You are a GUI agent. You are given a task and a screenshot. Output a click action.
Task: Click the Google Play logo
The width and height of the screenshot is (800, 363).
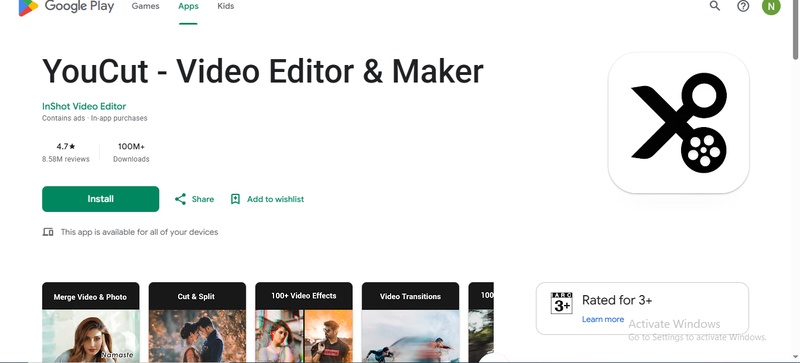(x=66, y=6)
